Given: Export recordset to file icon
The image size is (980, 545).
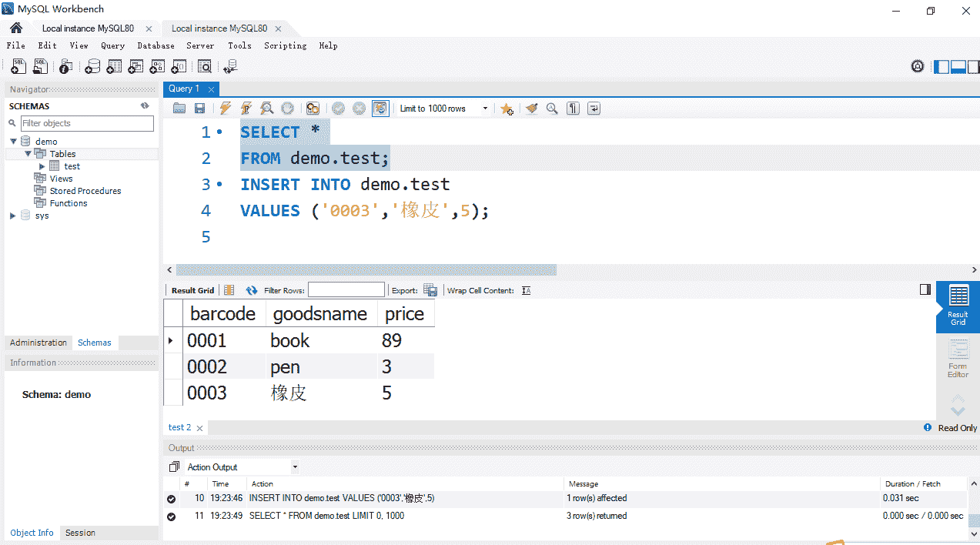Looking at the screenshot, I should [430, 290].
